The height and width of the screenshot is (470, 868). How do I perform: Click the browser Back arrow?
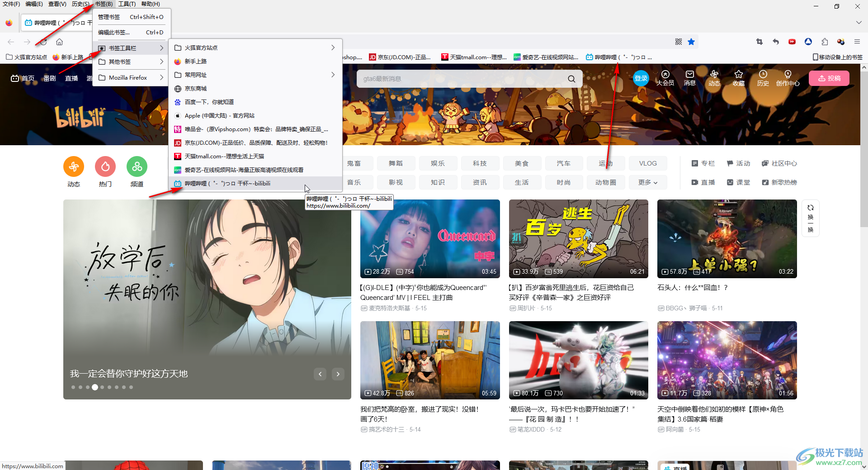[x=11, y=42]
